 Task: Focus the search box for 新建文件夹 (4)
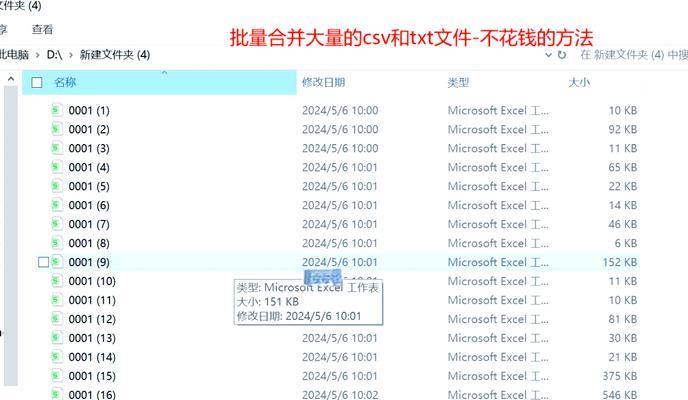(634, 55)
